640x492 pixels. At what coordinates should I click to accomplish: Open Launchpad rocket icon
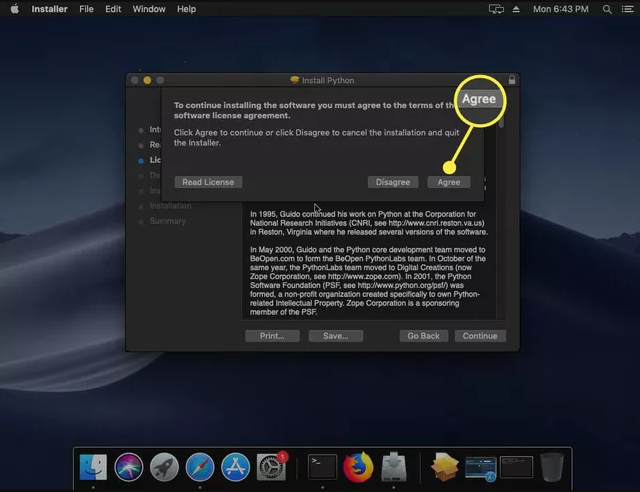(164, 467)
